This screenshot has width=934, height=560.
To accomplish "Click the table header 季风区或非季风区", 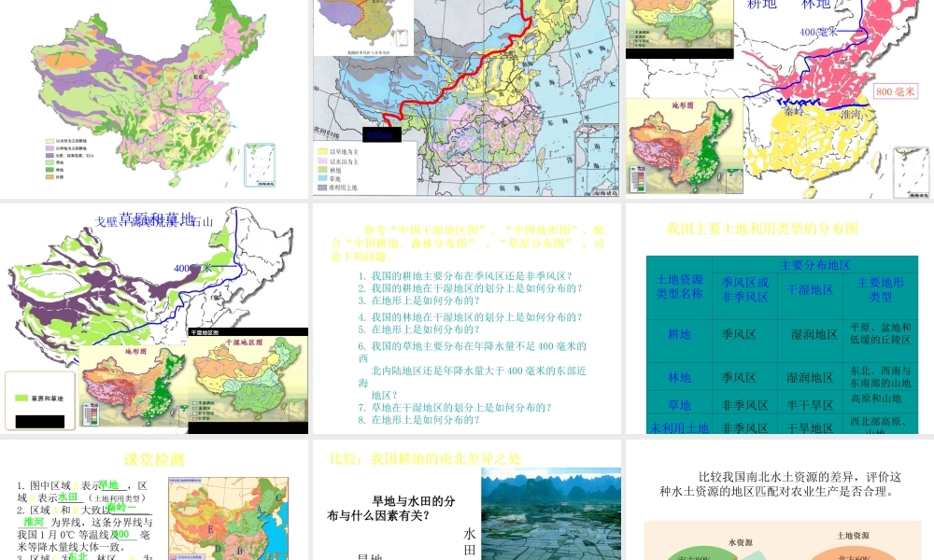I will (744, 289).
